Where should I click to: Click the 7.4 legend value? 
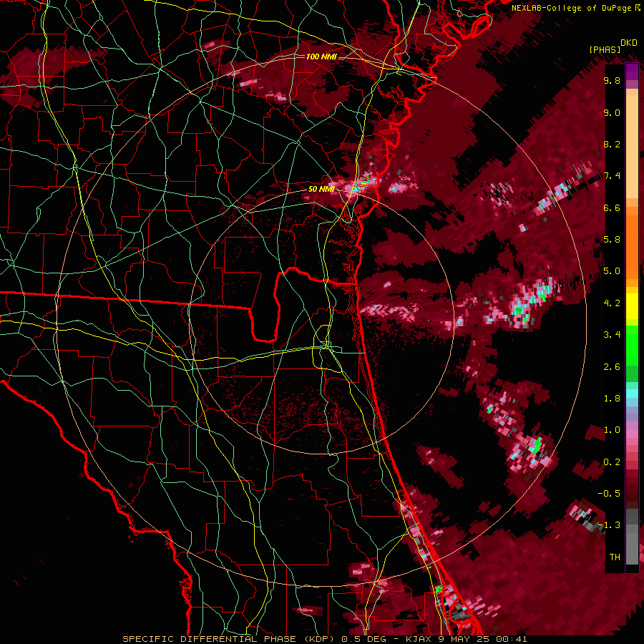[612, 176]
